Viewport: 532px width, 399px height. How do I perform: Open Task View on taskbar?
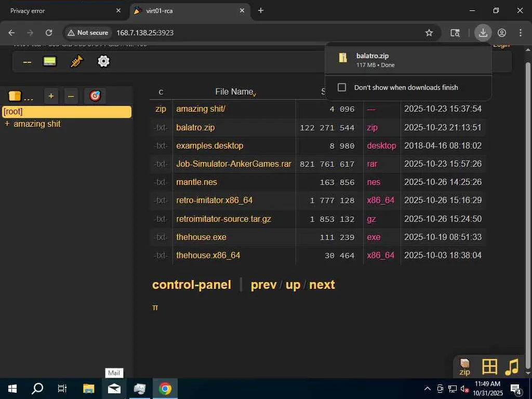[62, 389]
